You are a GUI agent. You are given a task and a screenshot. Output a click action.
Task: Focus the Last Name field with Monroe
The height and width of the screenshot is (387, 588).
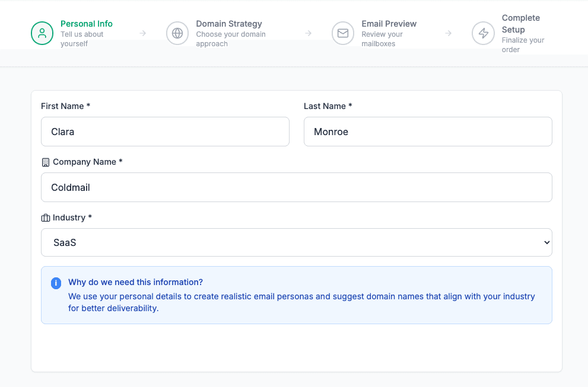tap(428, 132)
